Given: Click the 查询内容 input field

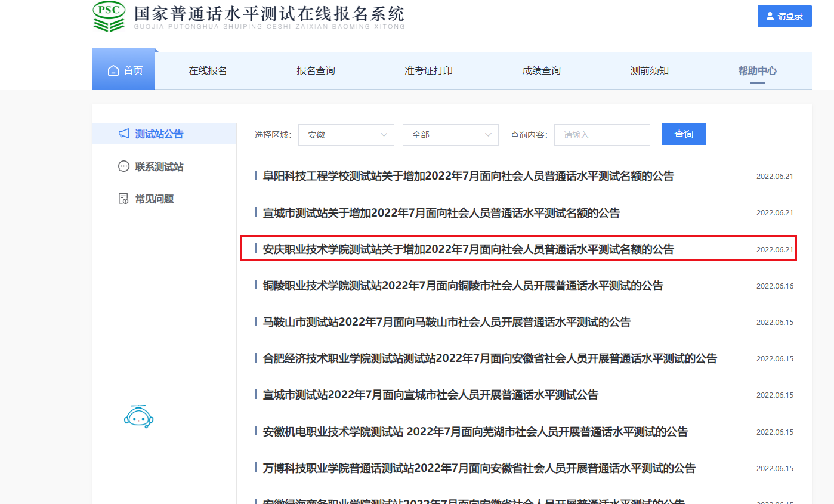Looking at the screenshot, I should 602,135.
